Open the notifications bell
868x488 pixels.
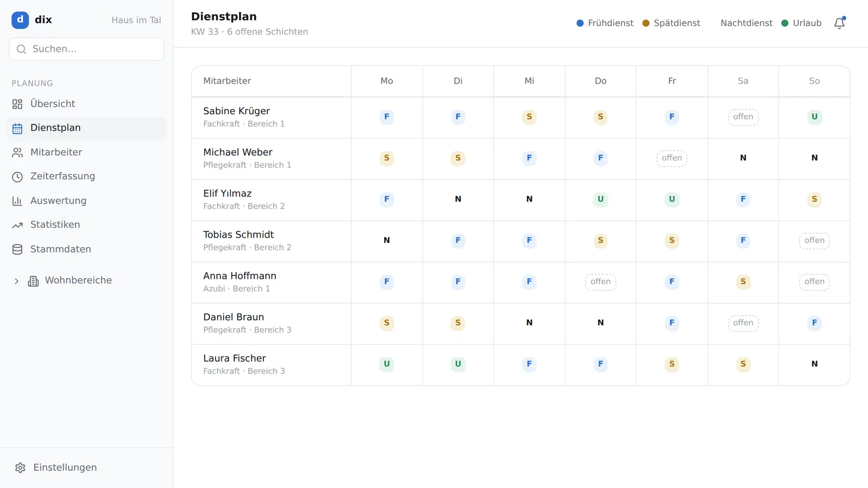(839, 23)
